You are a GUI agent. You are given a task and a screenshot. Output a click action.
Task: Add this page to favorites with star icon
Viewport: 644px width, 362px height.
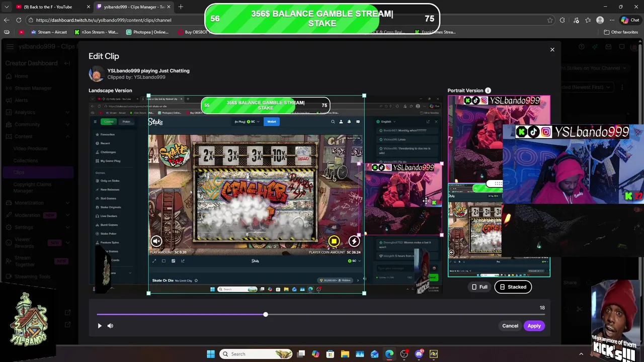(550, 20)
